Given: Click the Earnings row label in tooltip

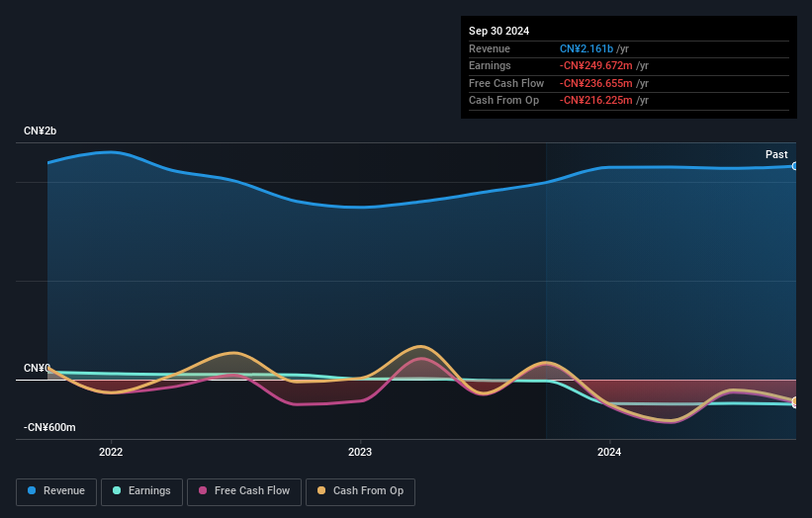Looking at the screenshot, I should pyautogui.click(x=490, y=65).
